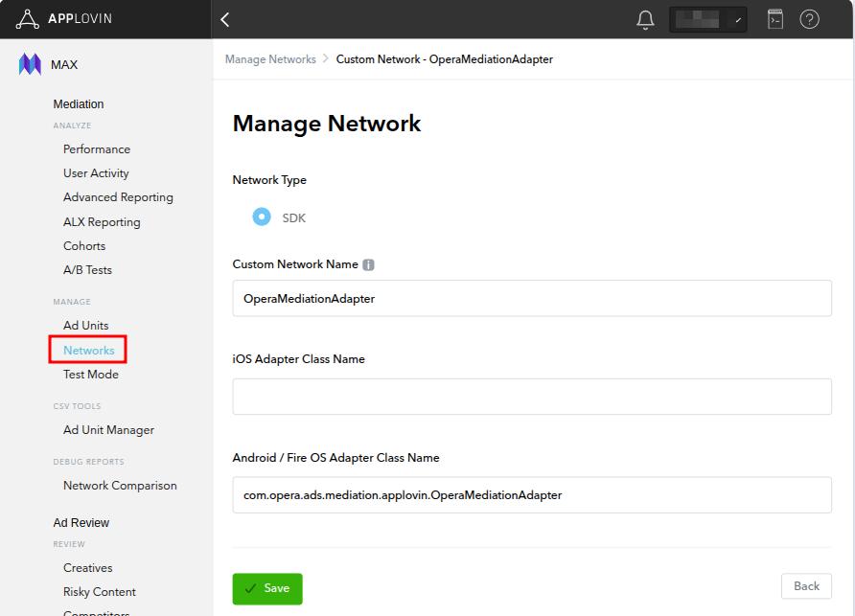Switch to the Performance section
855x616 pixels.
click(96, 148)
